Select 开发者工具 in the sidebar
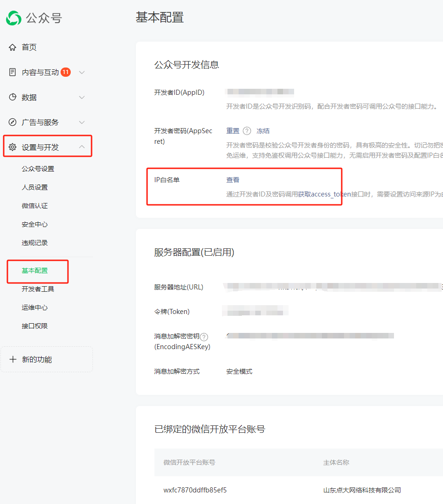This screenshot has height=504, width=443. [x=38, y=289]
